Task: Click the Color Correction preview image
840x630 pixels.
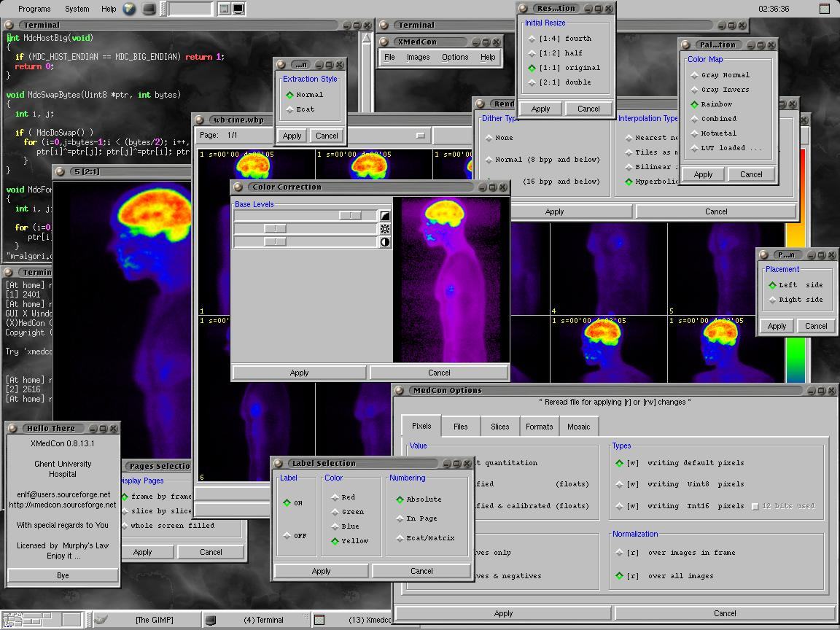Action: click(451, 280)
